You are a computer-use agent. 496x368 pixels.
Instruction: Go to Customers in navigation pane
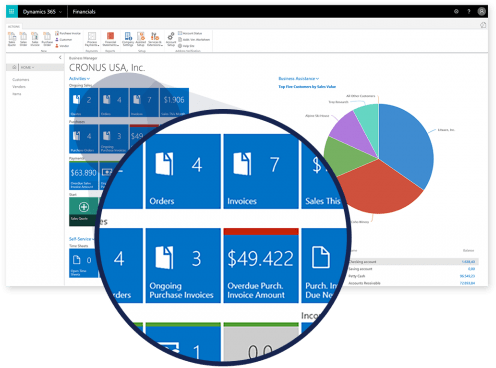pos(21,80)
